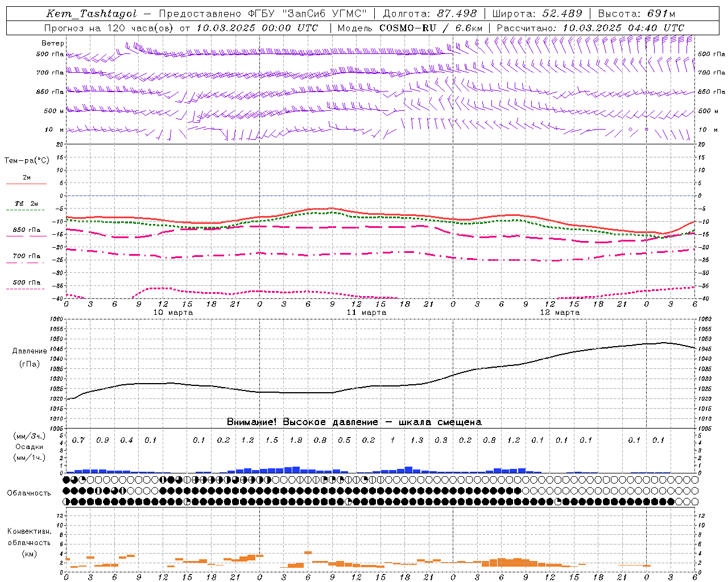
Task: Click the 1.8 precipitation value
Action: coord(296,440)
